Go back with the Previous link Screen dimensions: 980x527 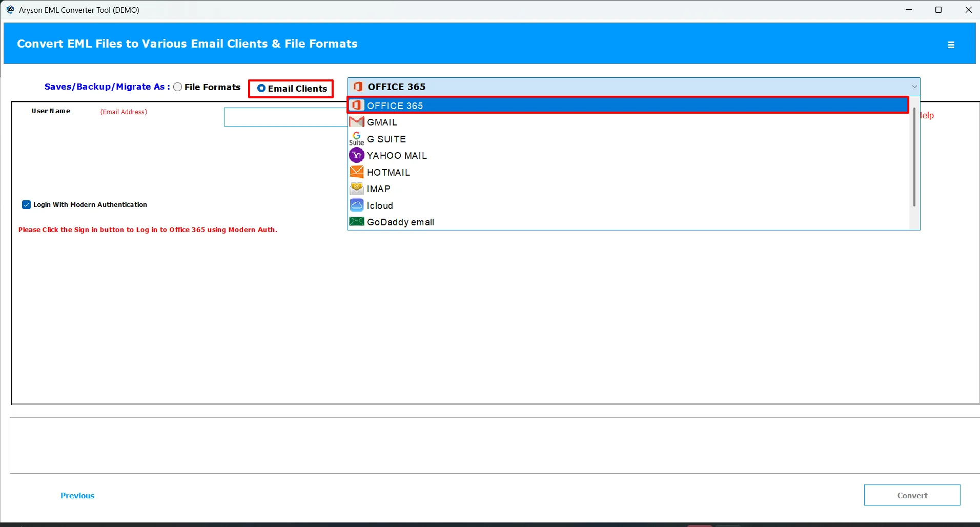(77, 495)
